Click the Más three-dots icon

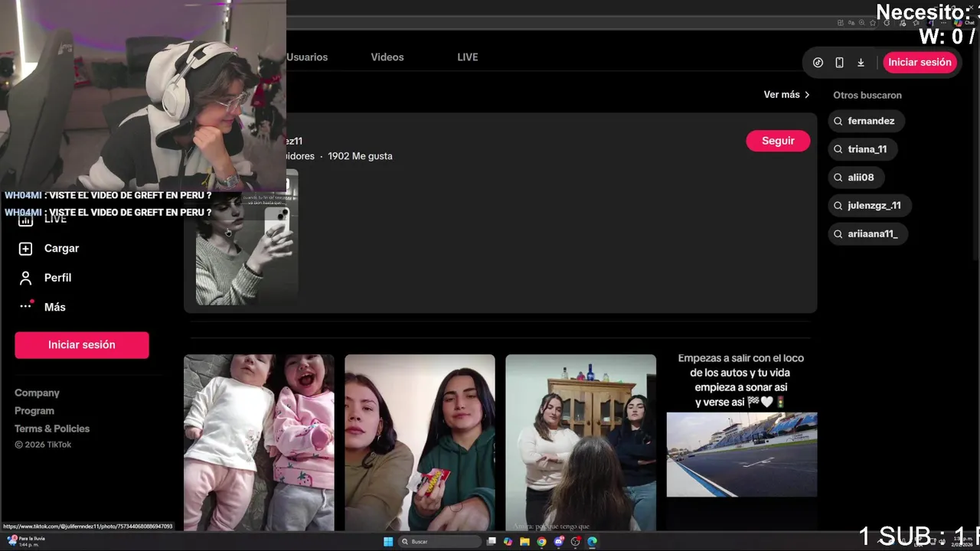25,306
